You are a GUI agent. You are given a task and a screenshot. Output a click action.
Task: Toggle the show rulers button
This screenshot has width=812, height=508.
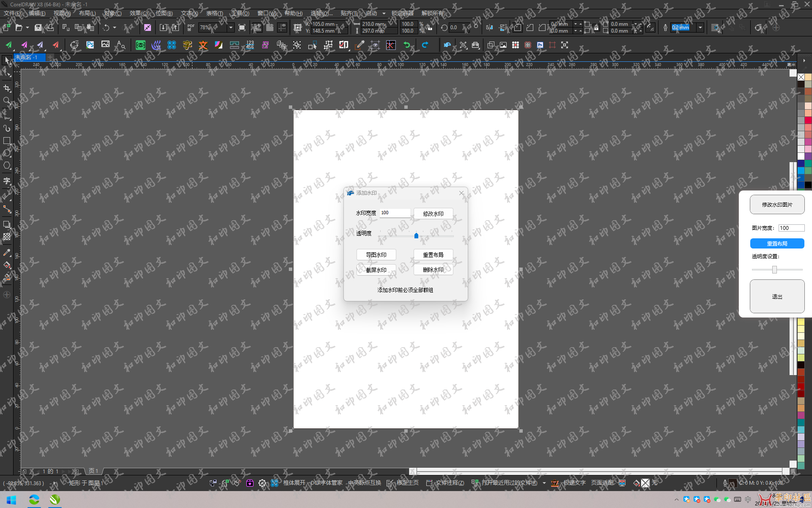click(258, 28)
